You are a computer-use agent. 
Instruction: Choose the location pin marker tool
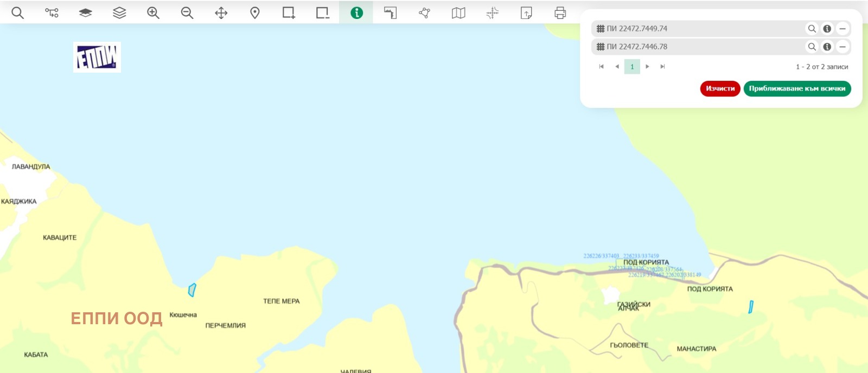(x=255, y=12)
